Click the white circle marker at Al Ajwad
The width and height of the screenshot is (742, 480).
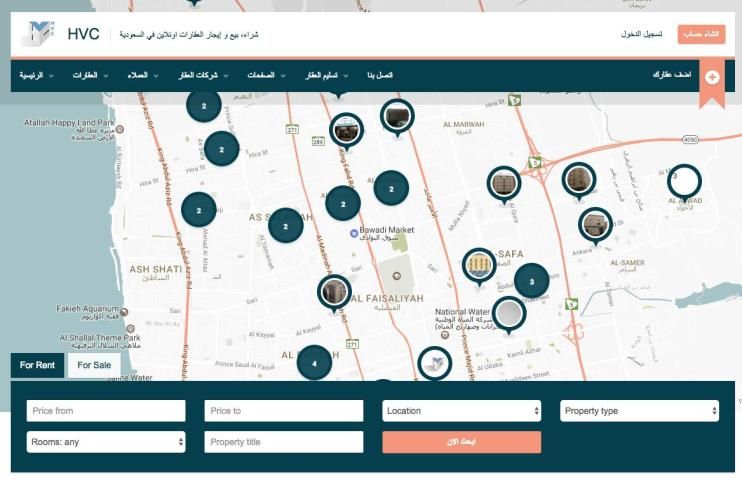tap(684, 181)
